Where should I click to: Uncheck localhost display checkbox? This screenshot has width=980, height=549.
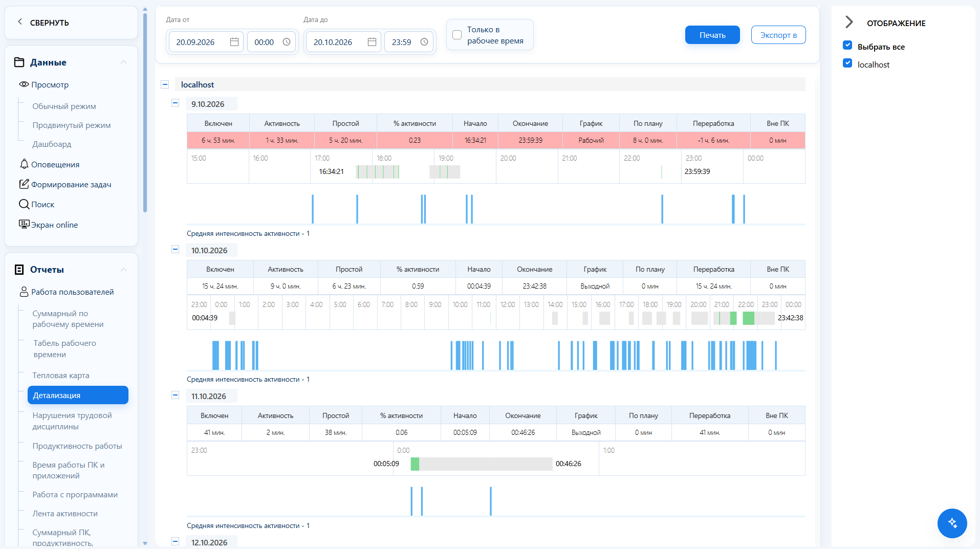point(847,63)
